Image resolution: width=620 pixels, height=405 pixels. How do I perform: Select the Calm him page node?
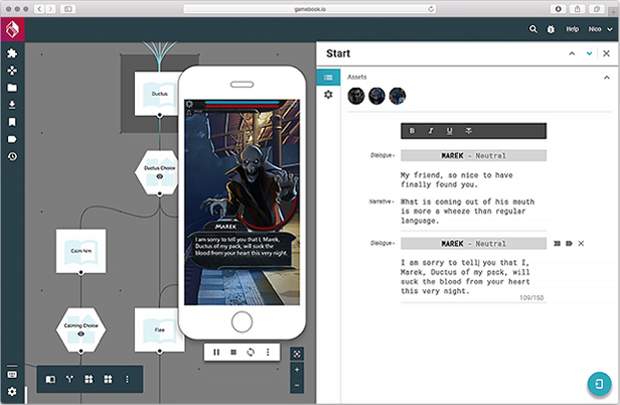81,251
